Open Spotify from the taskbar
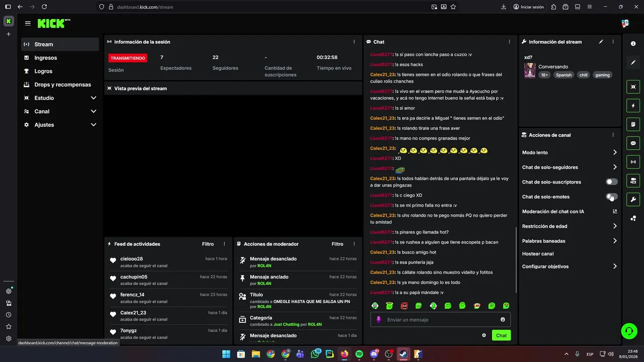Screen dimensions: 644x362 tap(359, 354)
